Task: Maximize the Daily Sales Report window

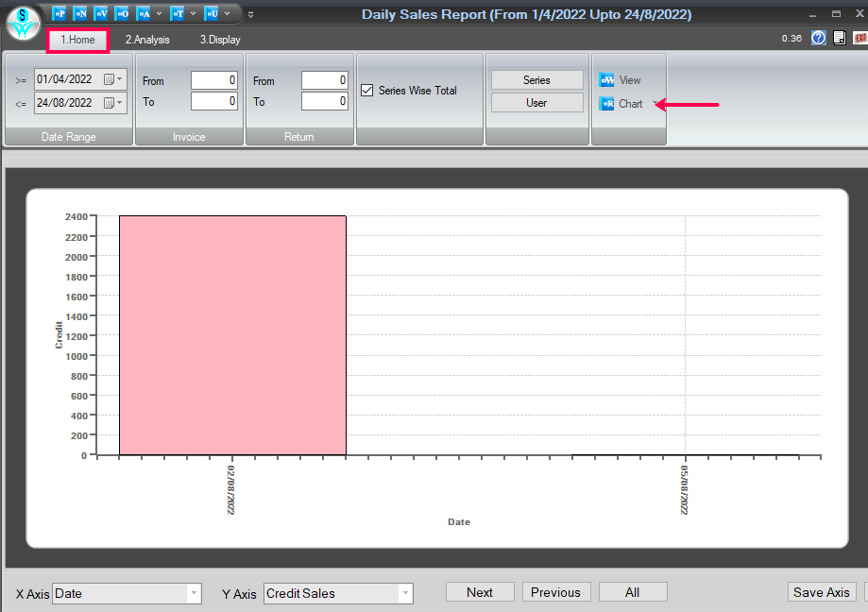Action: tap(836, 14)
